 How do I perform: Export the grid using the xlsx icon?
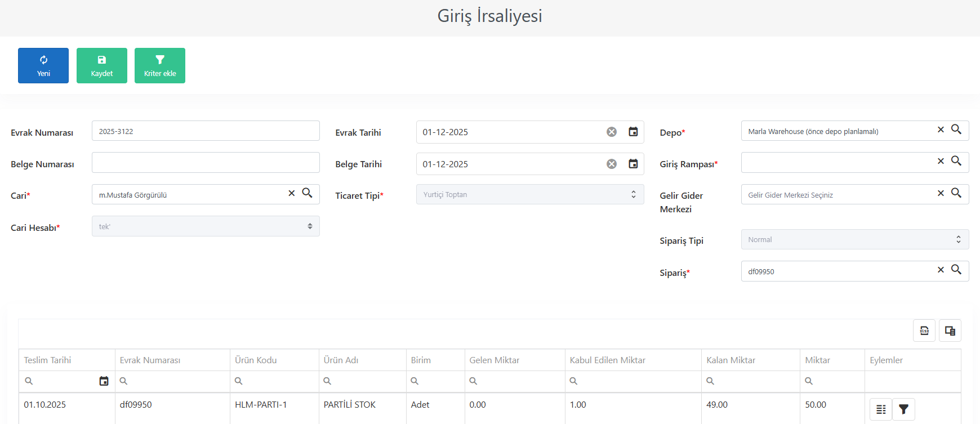click(924, 331)
